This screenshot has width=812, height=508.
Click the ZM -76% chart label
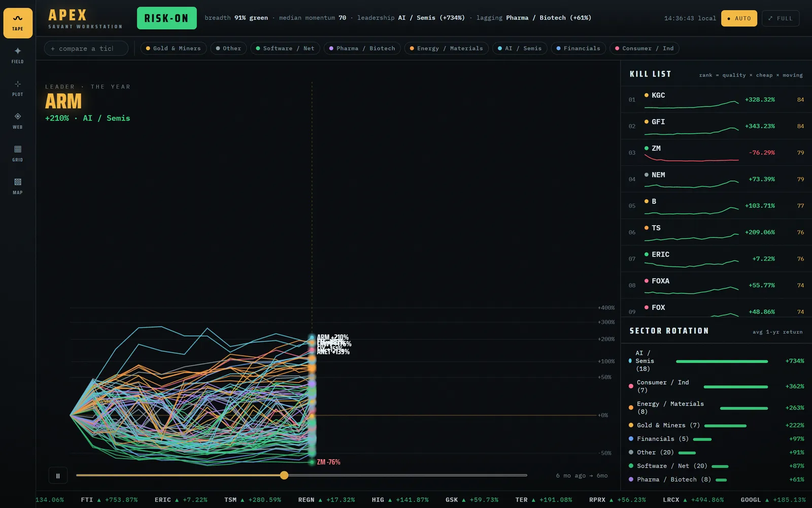pyautogui.click(x=328, y=462)
